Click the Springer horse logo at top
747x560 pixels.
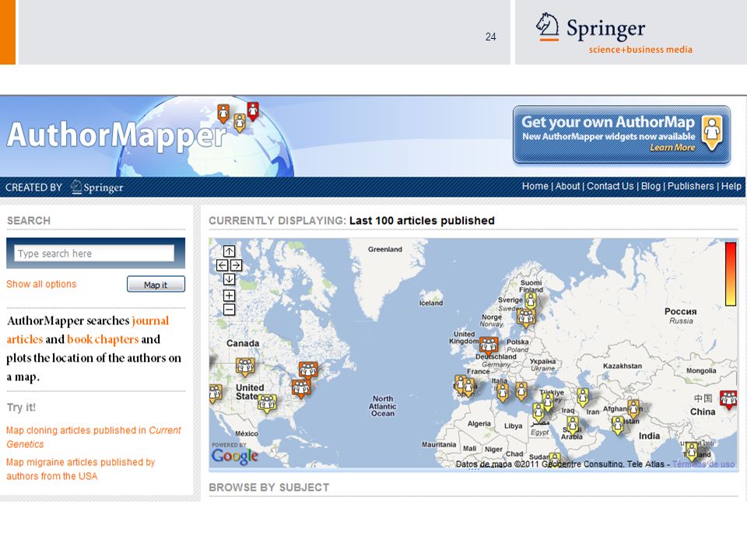click(547, 26)
